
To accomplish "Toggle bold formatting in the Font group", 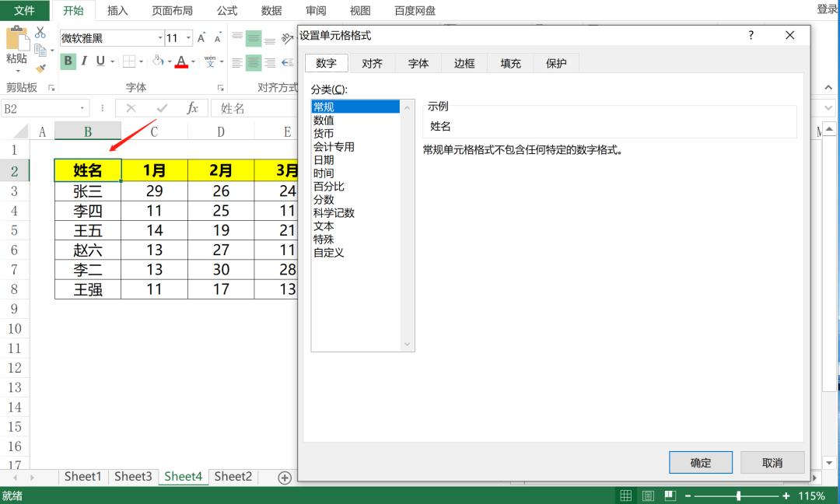I will pyautogui.click(x=68, y=61).
